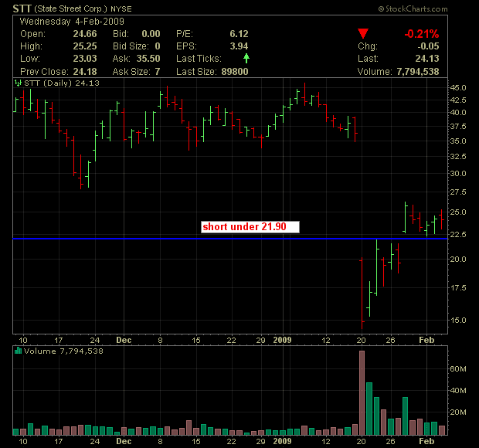Click '2009' on the volume chart date axis
The height and width of the screenshot is (448, 479).
click(x=282, y=441)
